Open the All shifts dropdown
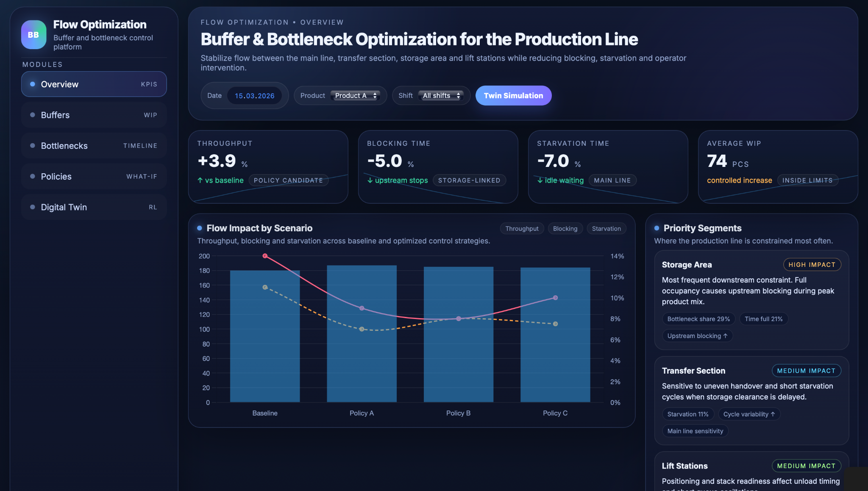 [441, 96]
